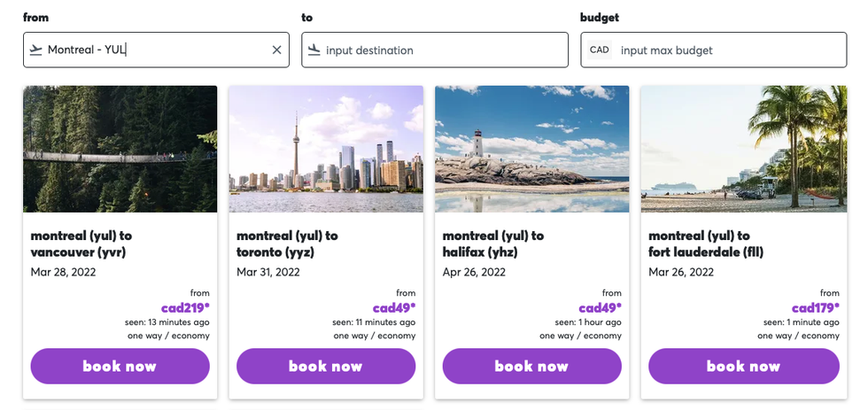Click the airplane icon in from field
The width and height of the screenshot is (868, 410).
tap(35, 50)
